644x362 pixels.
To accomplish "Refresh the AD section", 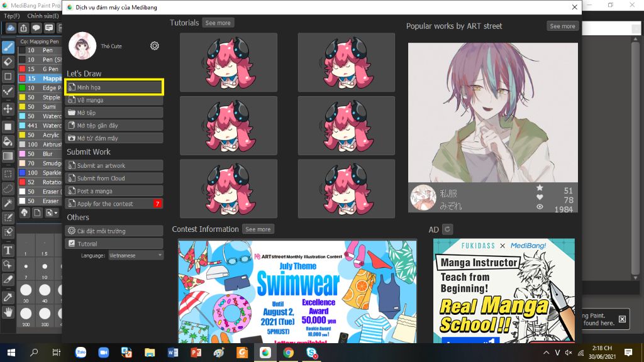I will tap(448, 229).
